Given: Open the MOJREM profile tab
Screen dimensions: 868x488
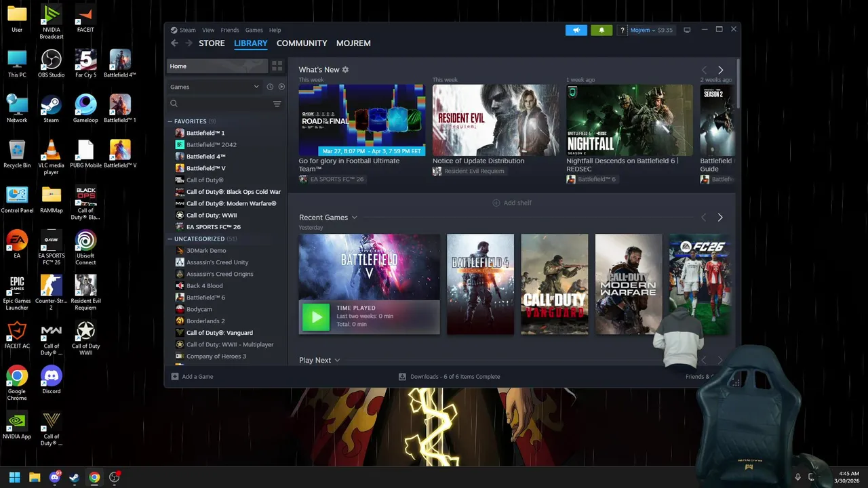Looking at the screenshot, I should 353,43.
